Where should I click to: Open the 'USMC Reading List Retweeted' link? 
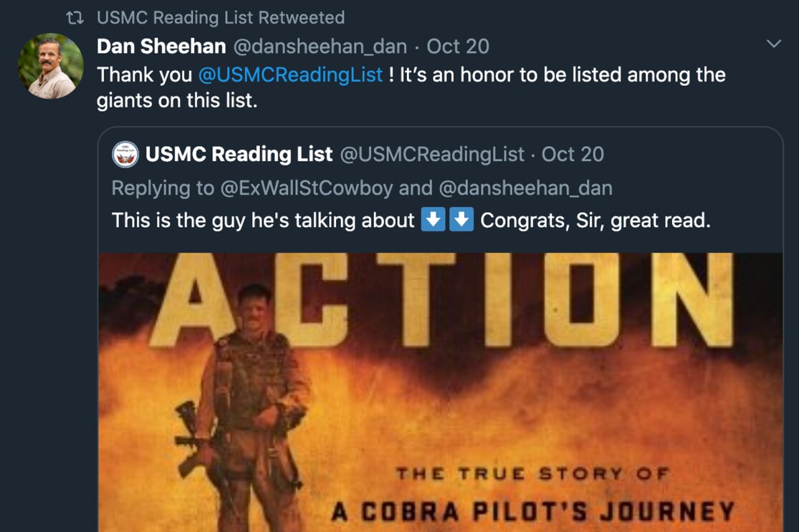(x=220, y=18)
